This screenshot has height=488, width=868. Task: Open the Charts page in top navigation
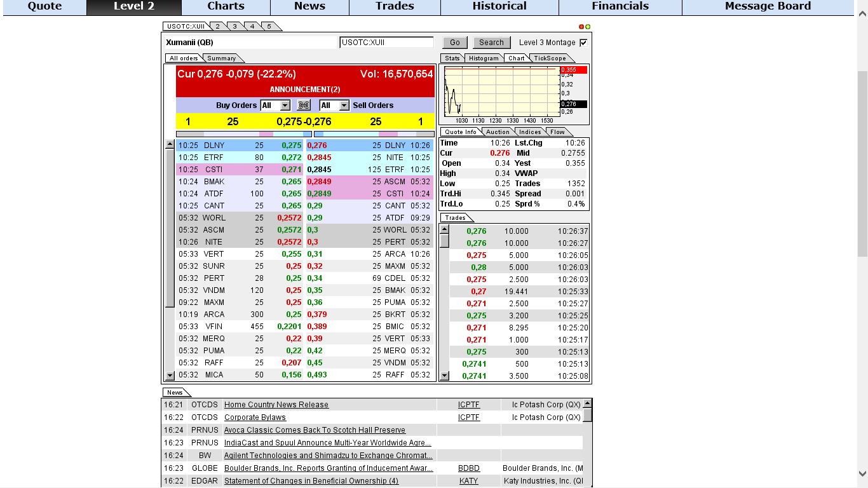pyautogui.click(x=226, y=6)
